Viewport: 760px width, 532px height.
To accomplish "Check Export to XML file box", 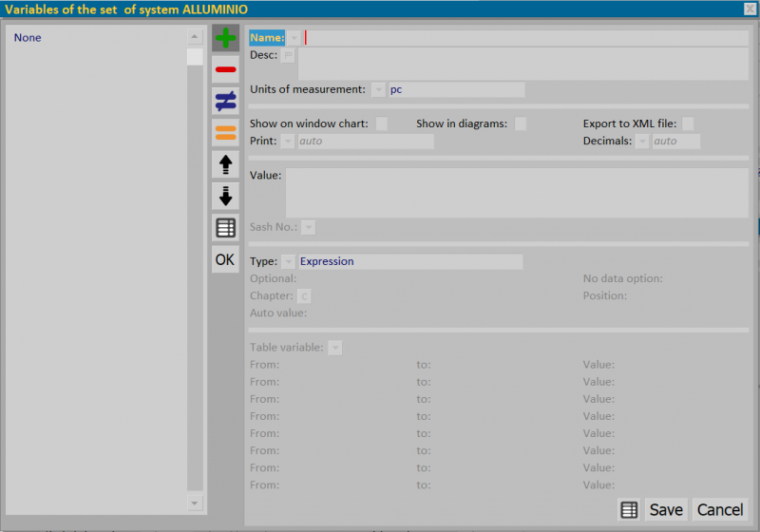I will [x=688, y=123].
